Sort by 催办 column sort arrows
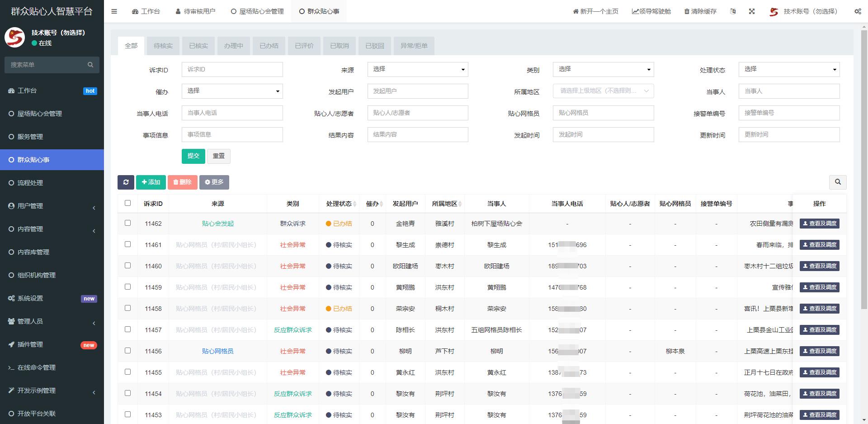This screenshot has width=868, height=424. click(382, 204)
